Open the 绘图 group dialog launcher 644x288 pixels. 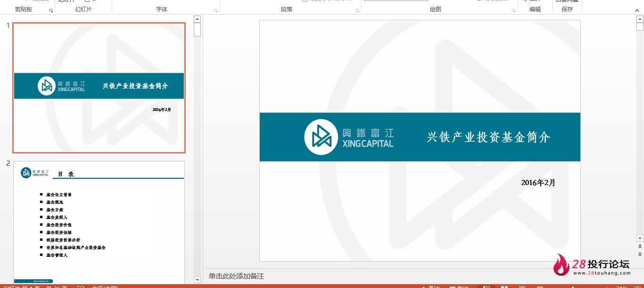513,10
